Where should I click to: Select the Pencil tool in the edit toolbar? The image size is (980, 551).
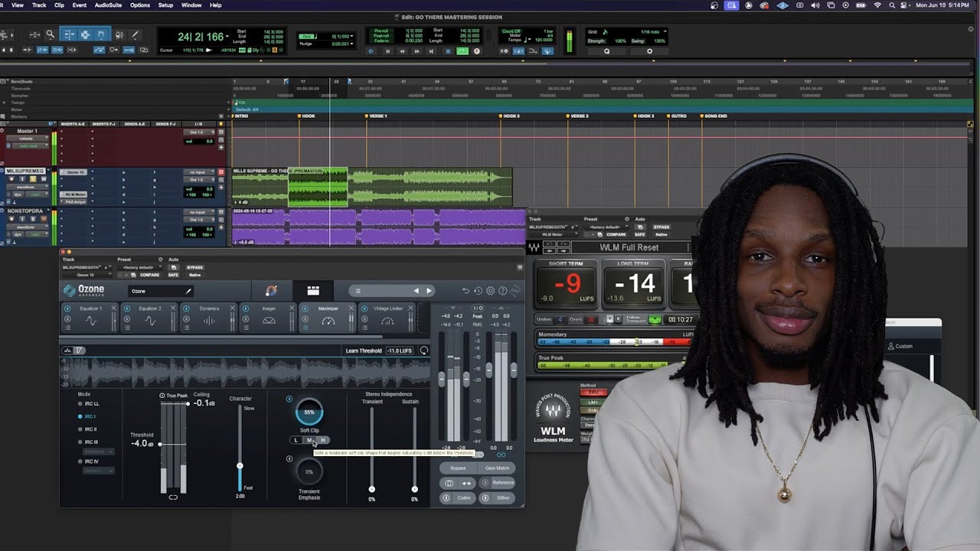[136, 34]
